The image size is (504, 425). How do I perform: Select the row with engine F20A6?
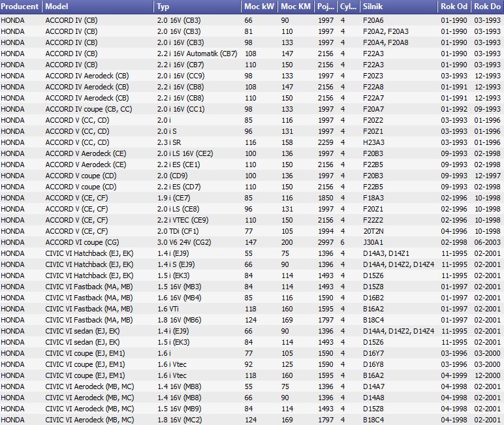click(x=252, y=20)
